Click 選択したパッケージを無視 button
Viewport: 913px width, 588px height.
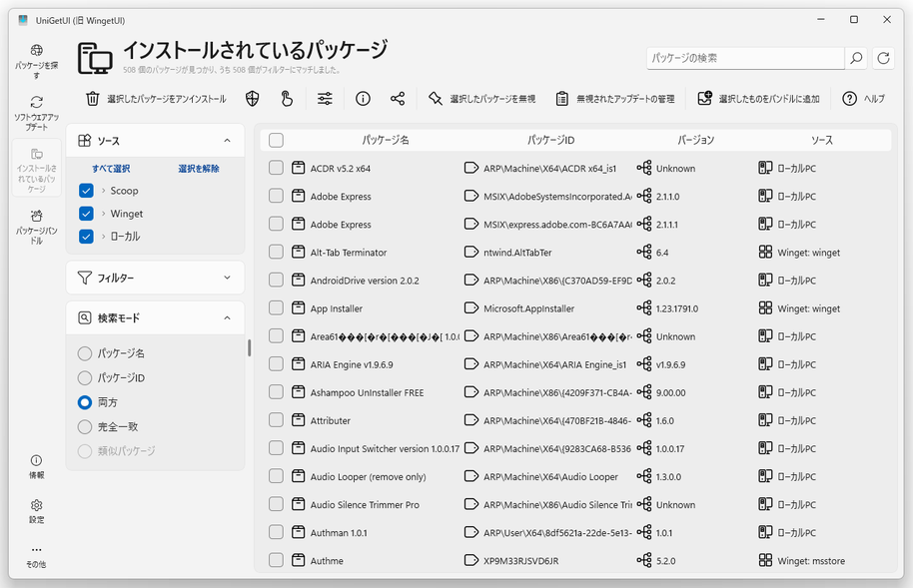pos(482,99)
